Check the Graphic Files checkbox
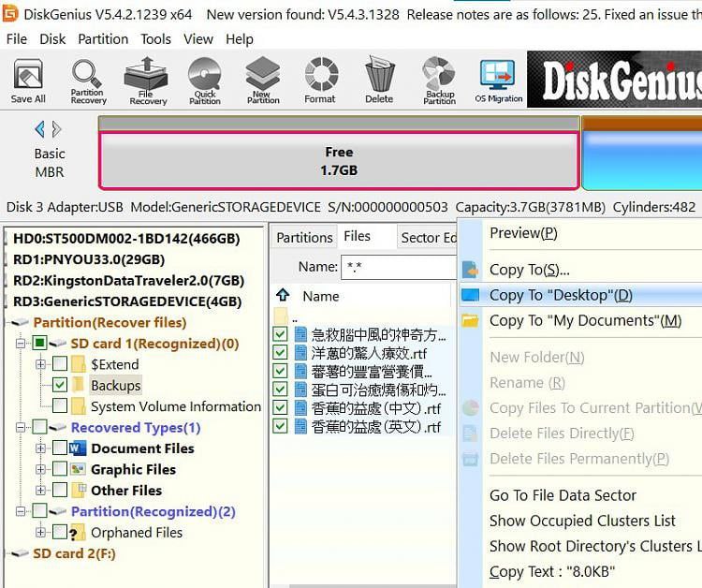 point(60,469)
